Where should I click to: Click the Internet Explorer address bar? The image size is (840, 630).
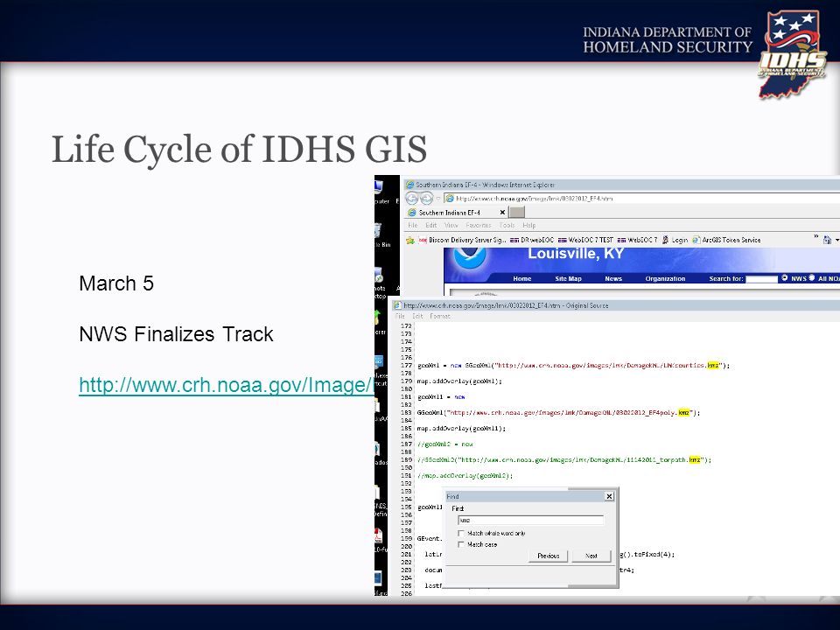pos(641,199)
